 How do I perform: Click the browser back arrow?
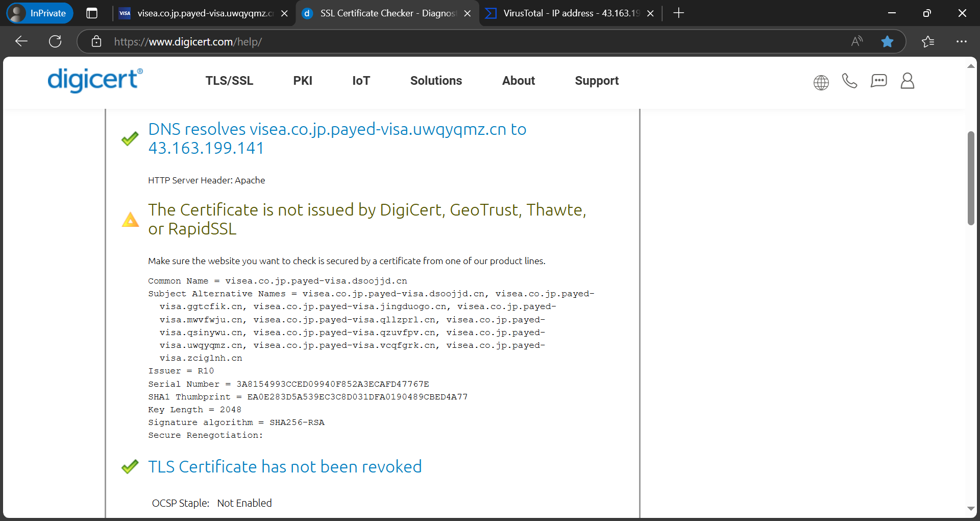pyautogui.click(x=21, y=41)
